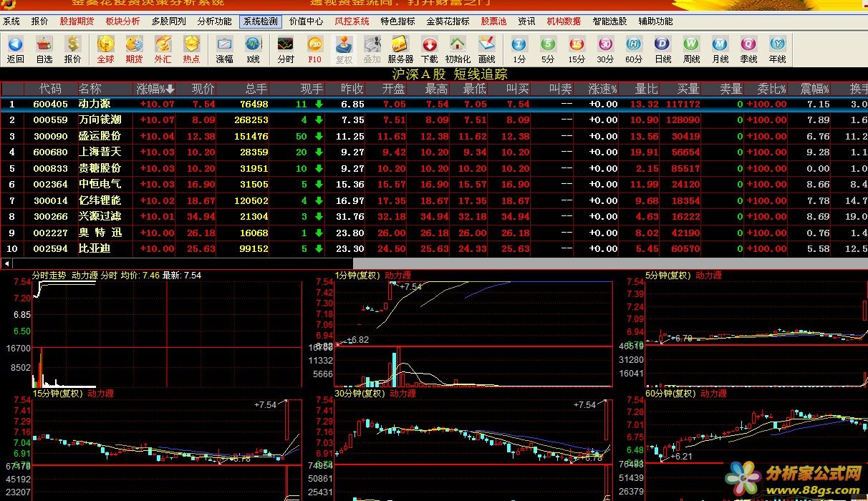This screenshot has width=868, height=501.
Task: Open the 股票池 menu
Action: click(493, 21)
